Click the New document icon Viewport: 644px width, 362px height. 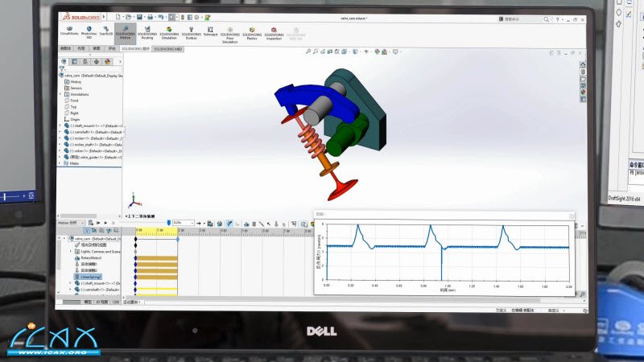pyautogui.click(x=118, y=17)
